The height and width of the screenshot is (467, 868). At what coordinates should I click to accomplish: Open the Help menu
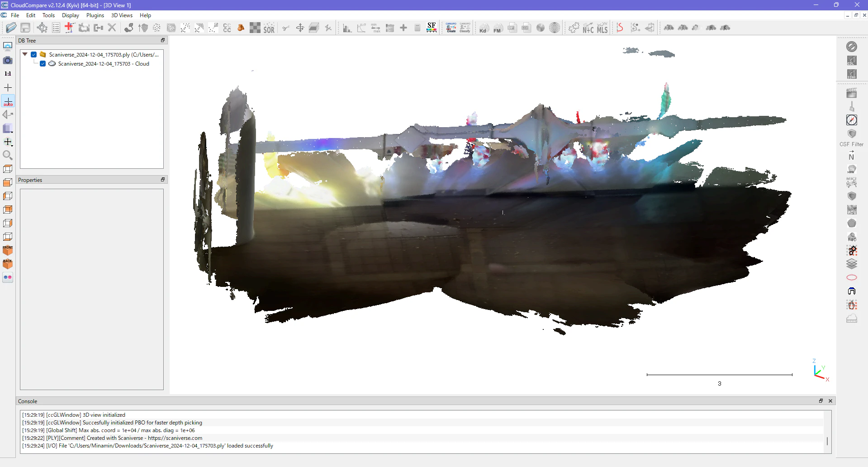point(145,15)
